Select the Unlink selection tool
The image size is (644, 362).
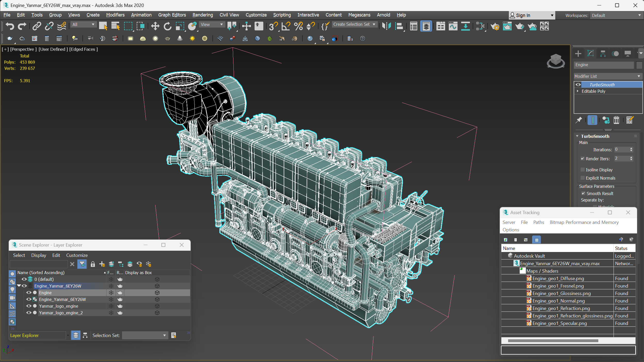[x=49, y=26]
